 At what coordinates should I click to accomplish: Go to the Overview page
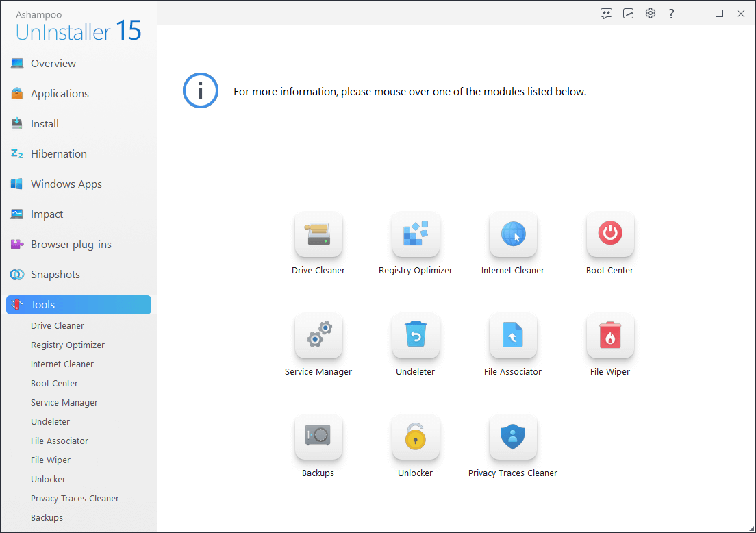point(53,64)
